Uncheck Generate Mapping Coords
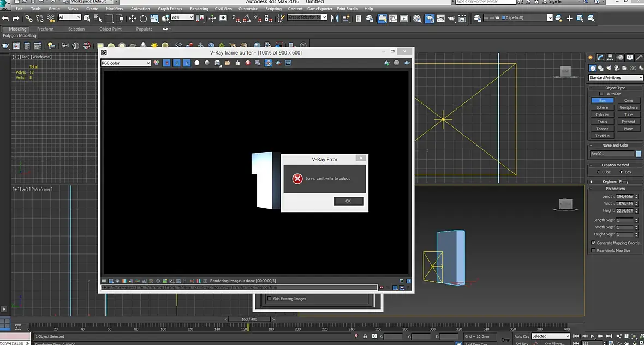This screenshot has width=644, height=345. click(593, 243)
